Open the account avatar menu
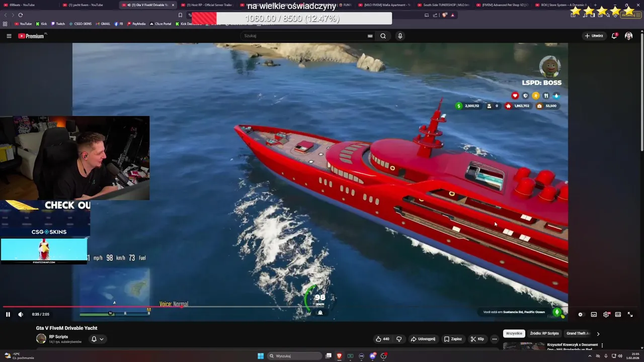This screenshot has width=644, height=362. click(x=628, y=36)
